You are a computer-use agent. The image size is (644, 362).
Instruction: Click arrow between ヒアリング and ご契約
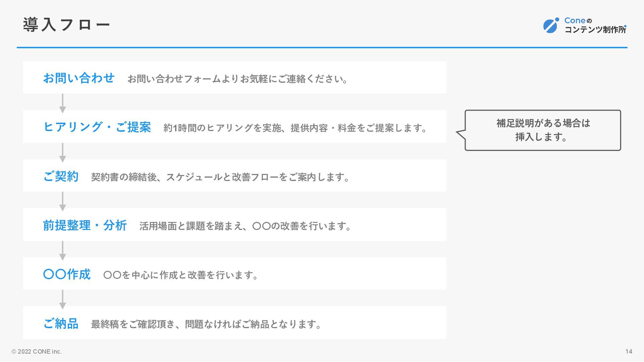tap(62, 152)
